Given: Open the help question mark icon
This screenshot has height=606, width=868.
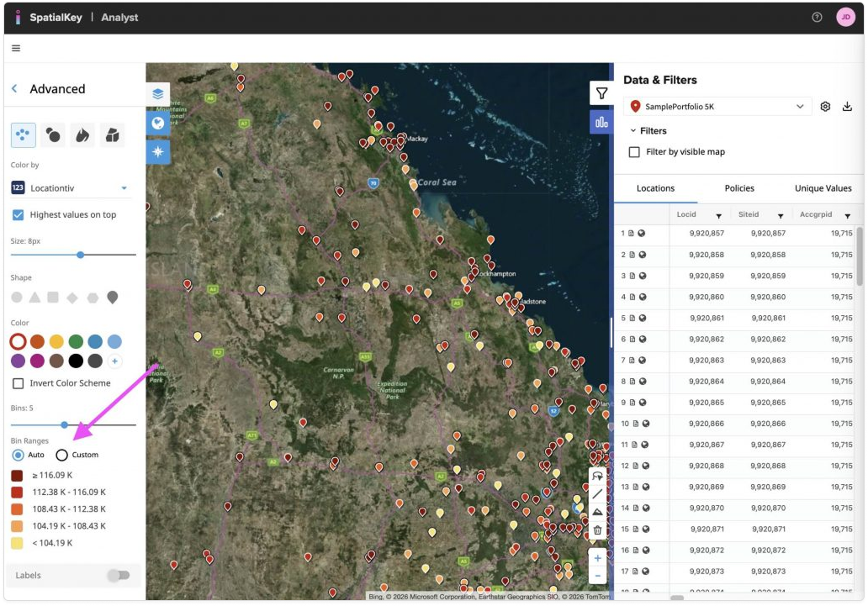Looking at the screenshot, I should pos(817,18).
